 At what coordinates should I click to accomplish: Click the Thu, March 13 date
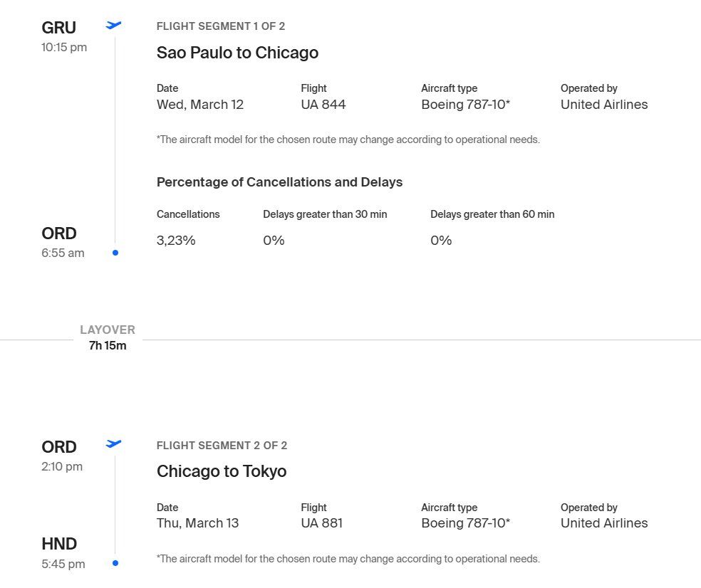[197, 523]
